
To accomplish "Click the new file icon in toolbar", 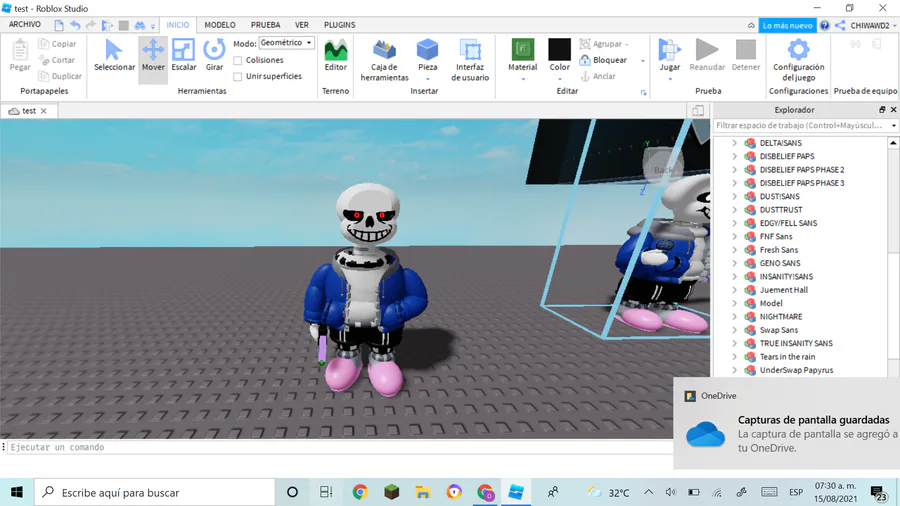I will (x=59, y=25).
